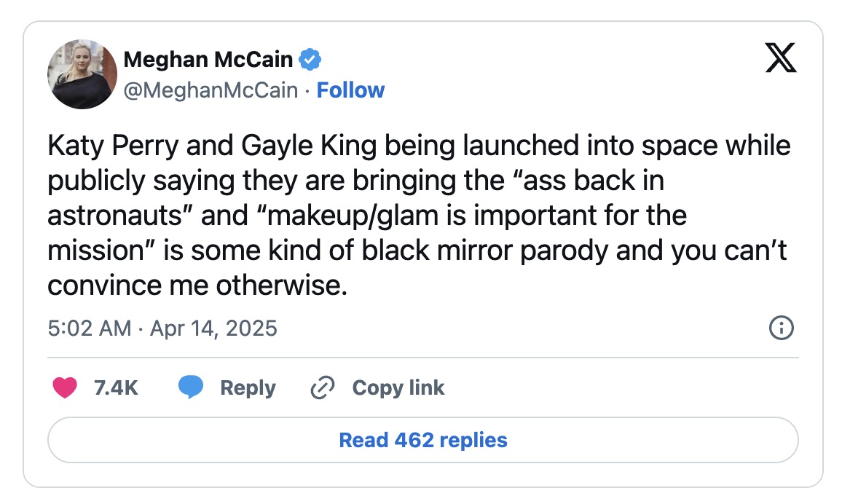842x504 pixels.
Task: Select the Copy link text
Action: tap(398, 387)
